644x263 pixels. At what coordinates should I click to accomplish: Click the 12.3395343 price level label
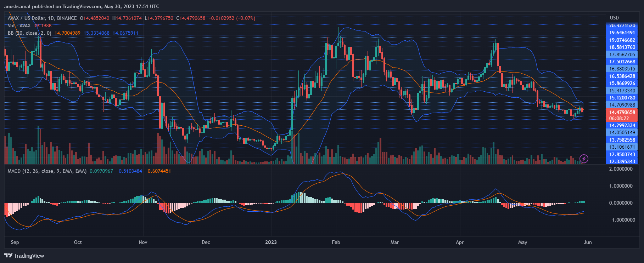(x=622, y=161)
